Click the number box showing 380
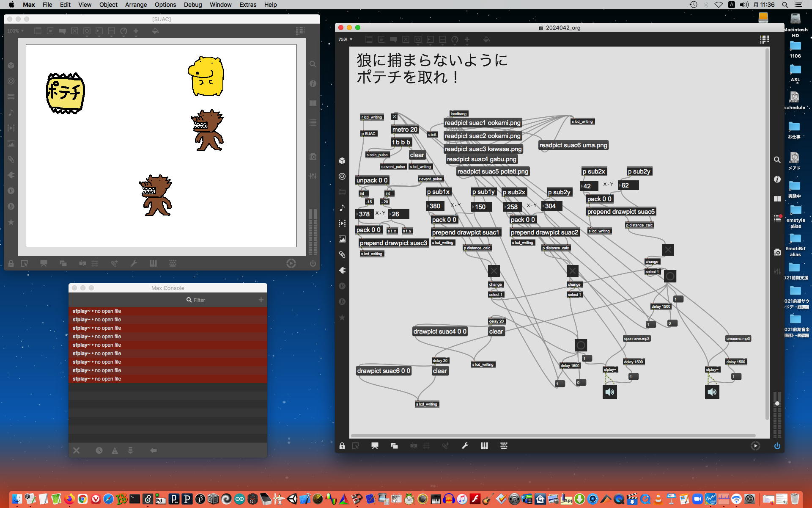The image size is (812, 508). tap(435, 206)
